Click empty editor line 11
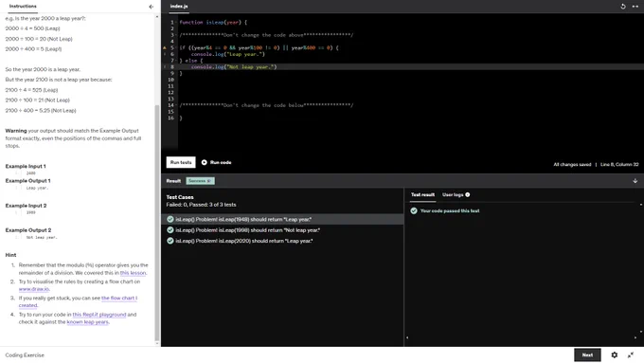This screenshot has width=644, height=363. pyautogui.click(x=411, y=86)
